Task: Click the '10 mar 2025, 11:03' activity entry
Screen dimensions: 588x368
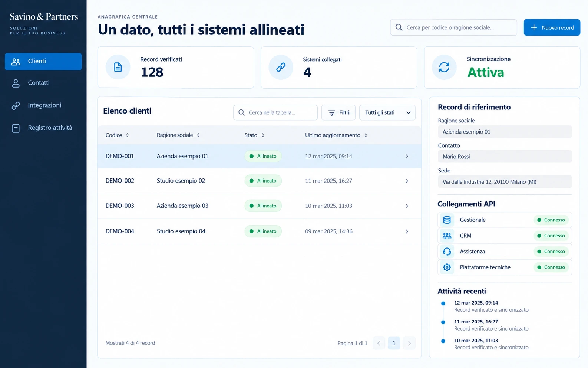Action: click(x=491, y=344)
